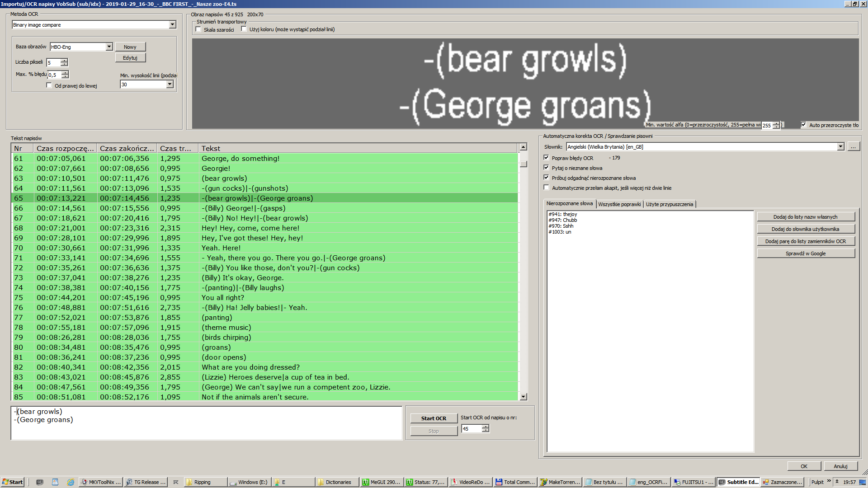868x488 pixels.
Task: Click the Internet Explorer quick launch icon
Action: [71, 482]
